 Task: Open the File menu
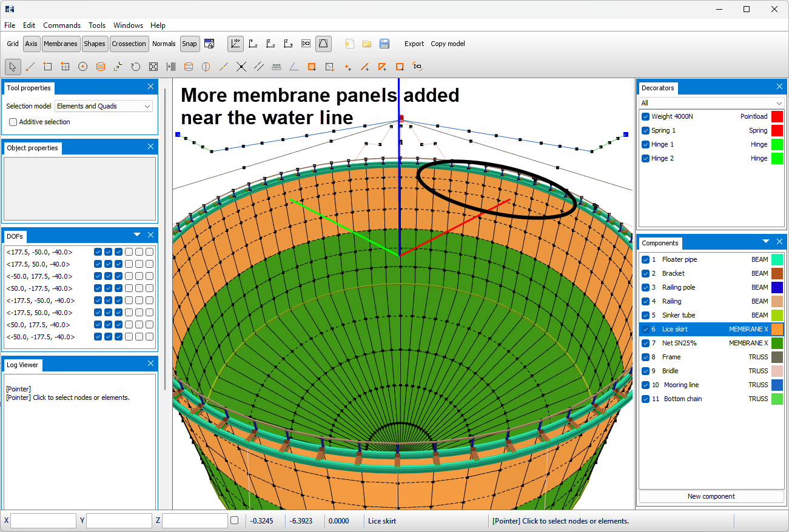click(x=10, y=25)
